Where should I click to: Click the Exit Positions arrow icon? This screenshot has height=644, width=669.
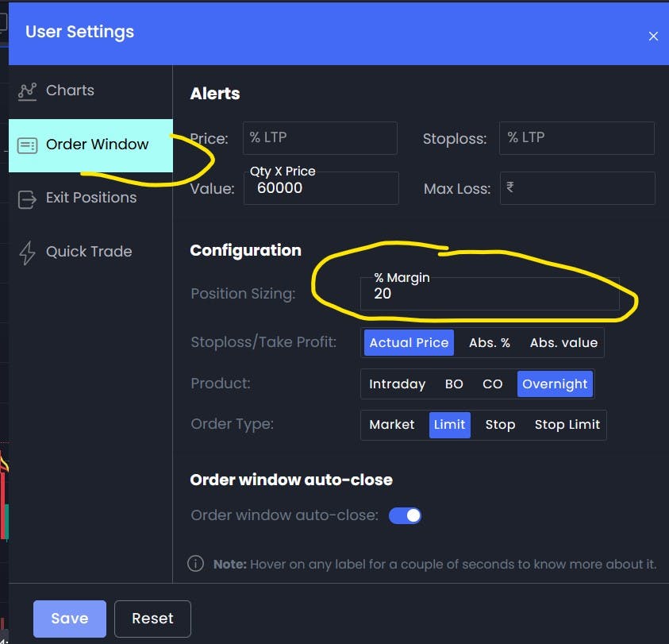(27, 199)
